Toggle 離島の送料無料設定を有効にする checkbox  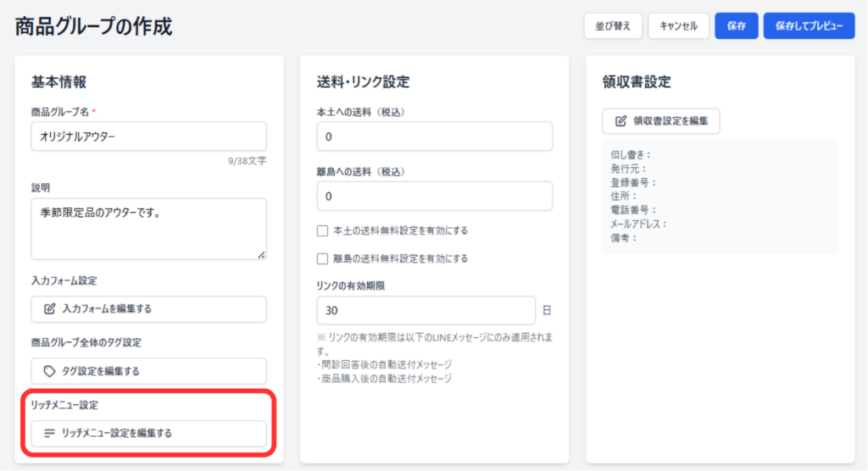tap(322, 258)
